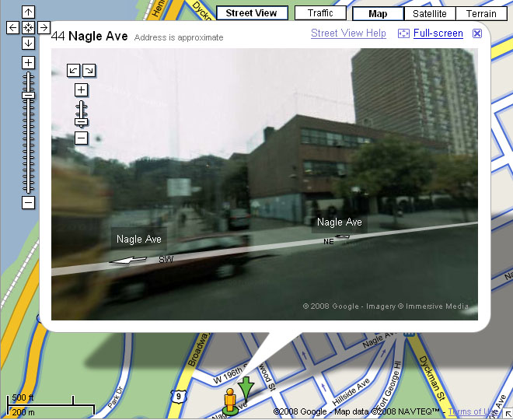Move along Nagle Ave toward SW arrow
The image size is (513, 420).
pos(128,261)
